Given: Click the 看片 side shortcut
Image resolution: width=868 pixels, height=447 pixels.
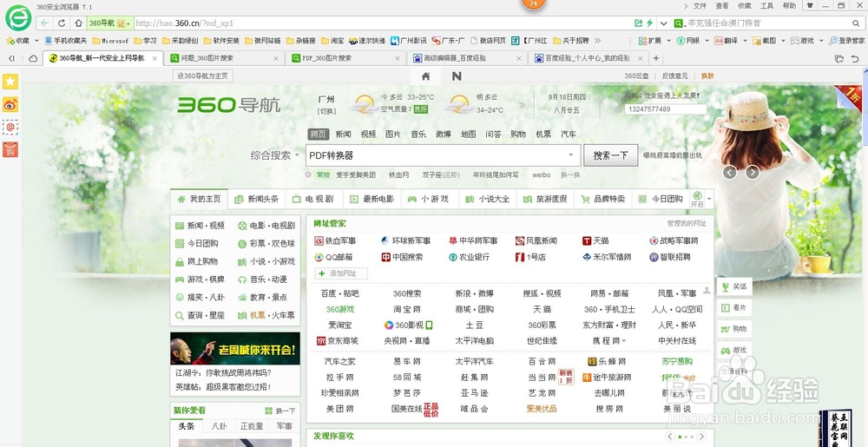Looking at the screenshot, I should click(x=734, y=307).
